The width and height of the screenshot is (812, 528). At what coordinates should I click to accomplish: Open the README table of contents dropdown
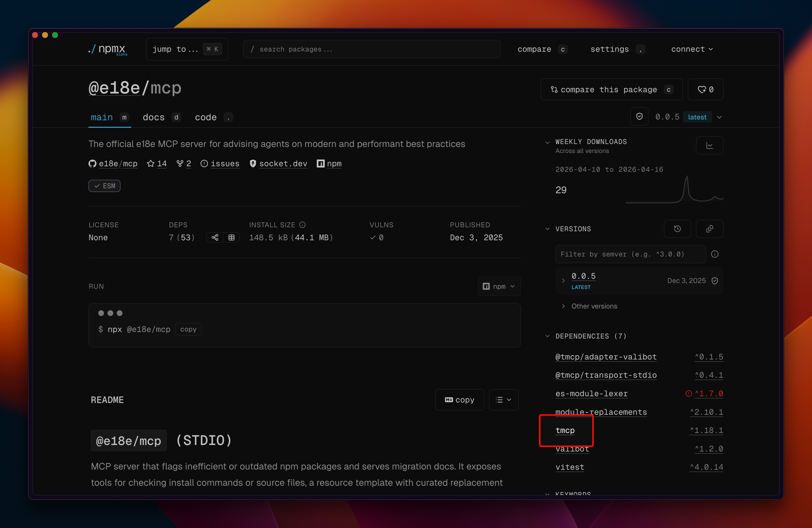503,400
